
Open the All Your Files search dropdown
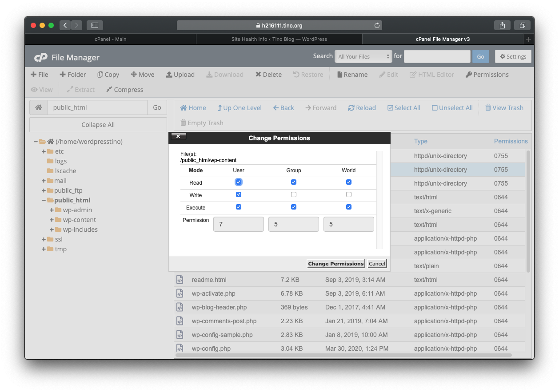tap(363, 56)
